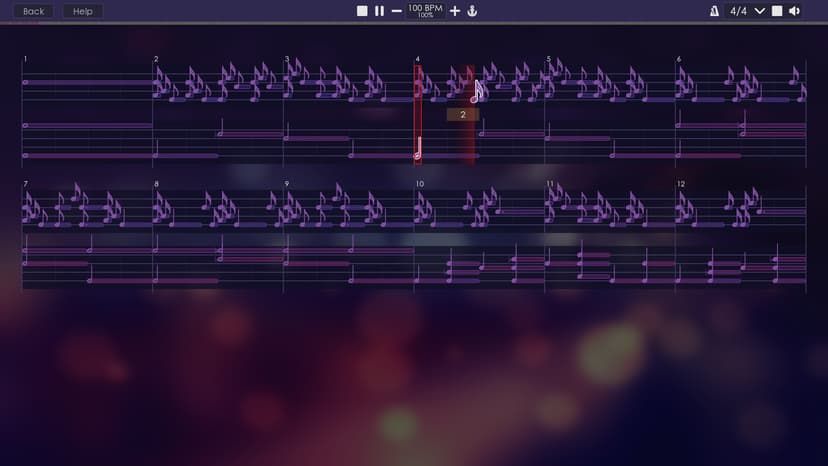828x466 pixels.
Task: Decrease tempo with the minus icon
Action: tap(397, 11)
